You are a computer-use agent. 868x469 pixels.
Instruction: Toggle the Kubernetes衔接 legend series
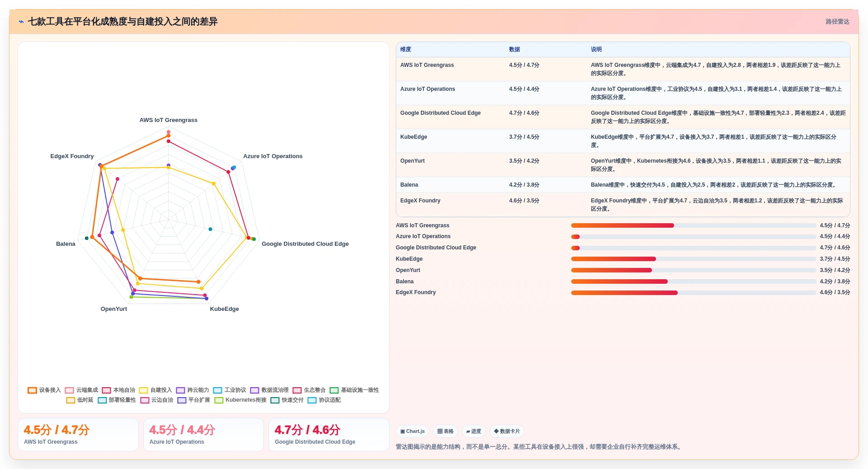coord(240,400)
